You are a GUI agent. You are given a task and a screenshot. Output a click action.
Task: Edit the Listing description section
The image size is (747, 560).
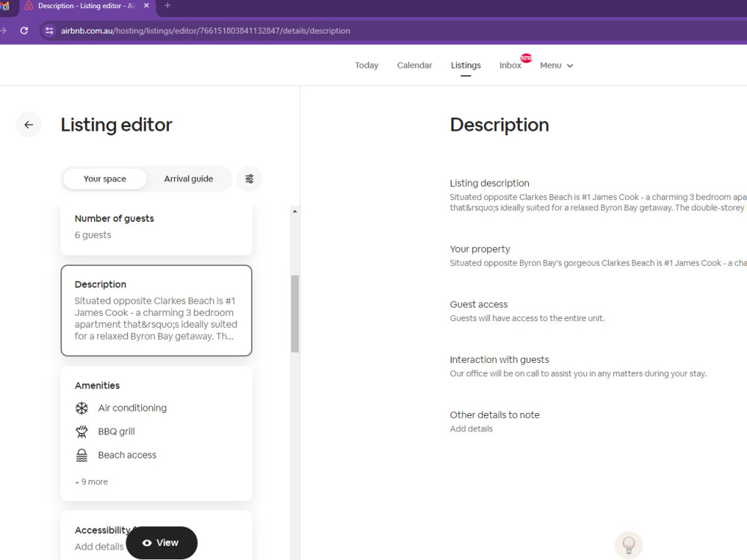pos(598,195)
